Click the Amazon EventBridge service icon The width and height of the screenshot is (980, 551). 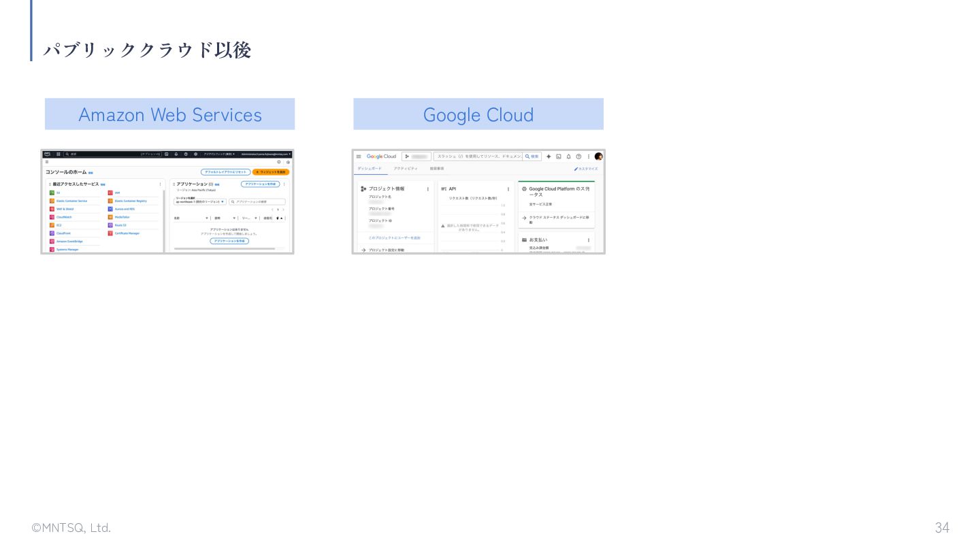point(52,241)
